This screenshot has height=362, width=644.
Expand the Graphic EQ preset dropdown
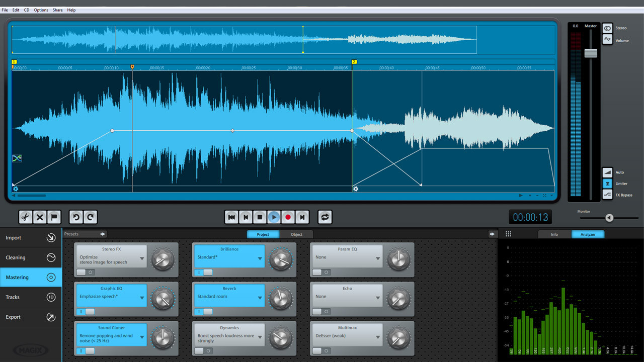tap(142, 299)
